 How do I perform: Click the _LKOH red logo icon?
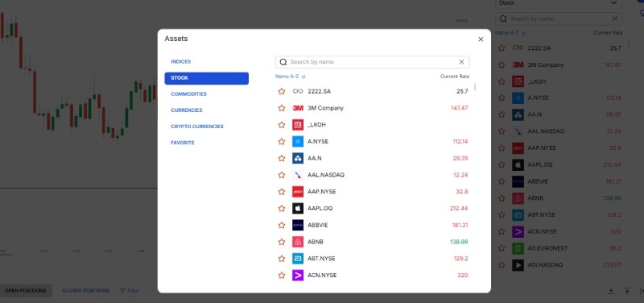point(298,125)
